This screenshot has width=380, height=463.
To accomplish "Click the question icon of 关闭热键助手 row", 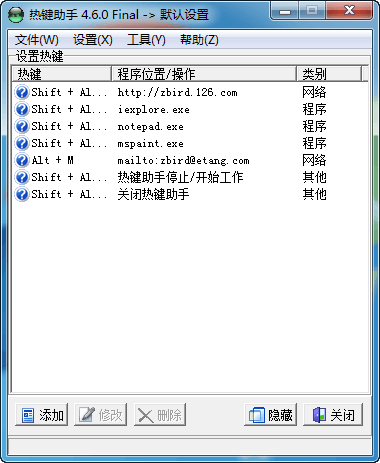I will (22, 194).
